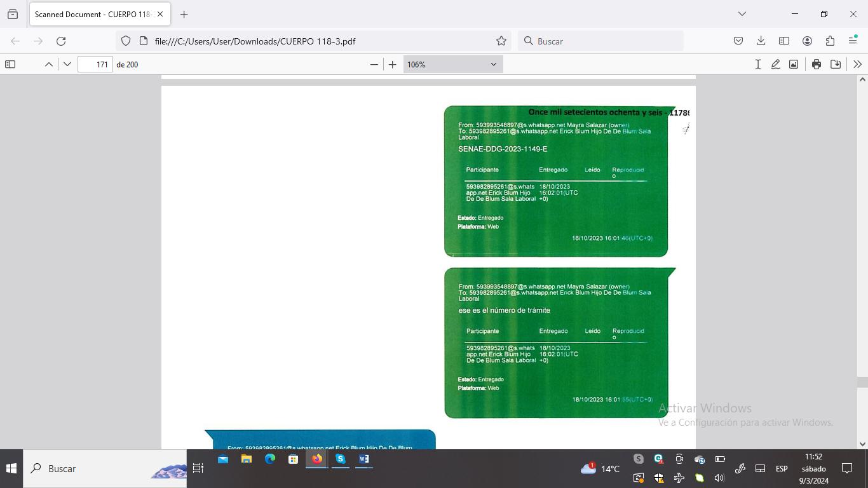Open the weather widget showing 14°C
Screen dimensions: 868x488
(x=600, y=468)
